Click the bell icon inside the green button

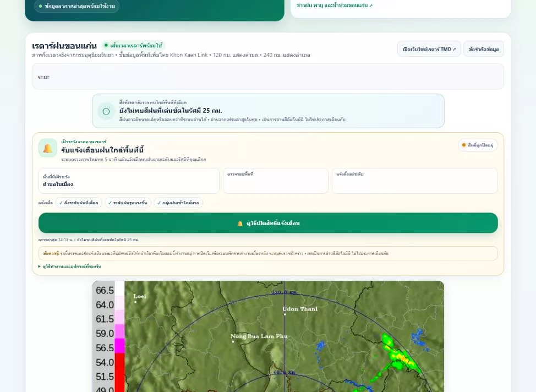click(240, 223)
